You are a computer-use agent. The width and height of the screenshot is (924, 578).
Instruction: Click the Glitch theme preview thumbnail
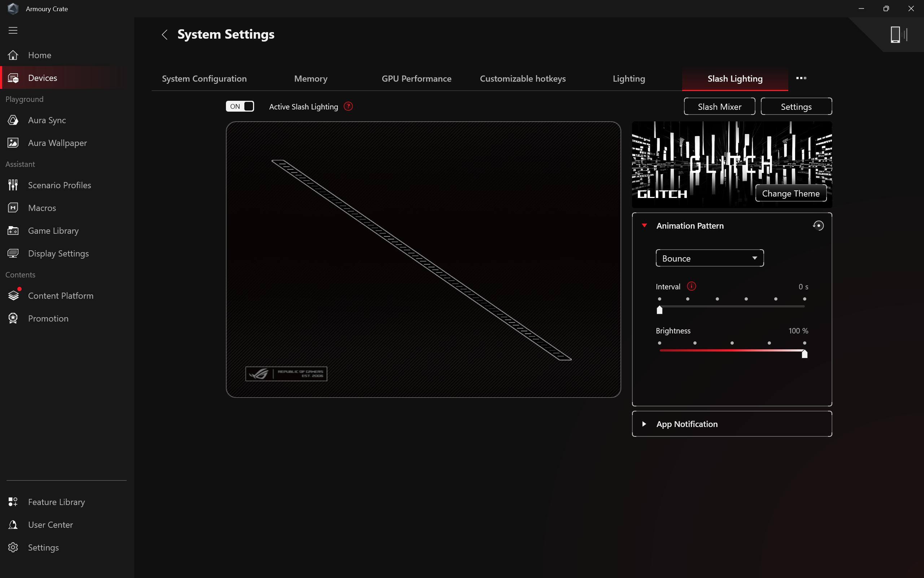[x=732, y=164]
